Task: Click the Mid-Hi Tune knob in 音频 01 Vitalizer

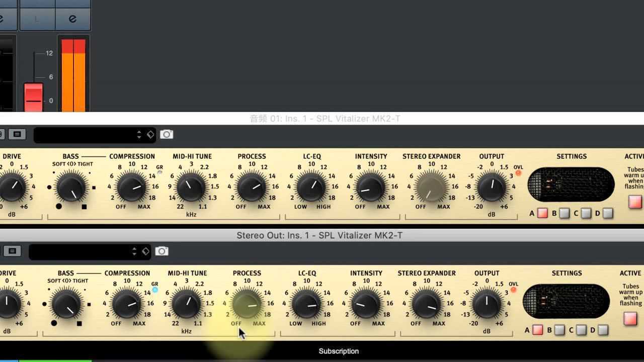Action: tap(191, 187)
